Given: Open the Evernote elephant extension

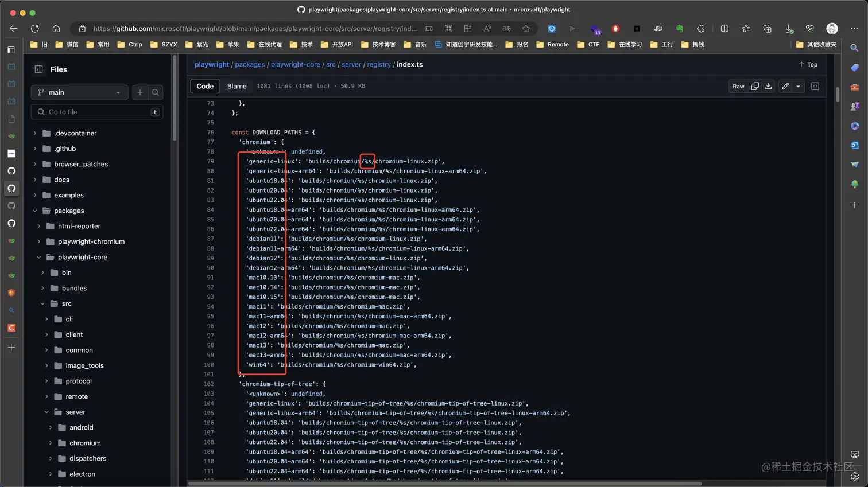Looking at the screenshot, I should point(680,28).
